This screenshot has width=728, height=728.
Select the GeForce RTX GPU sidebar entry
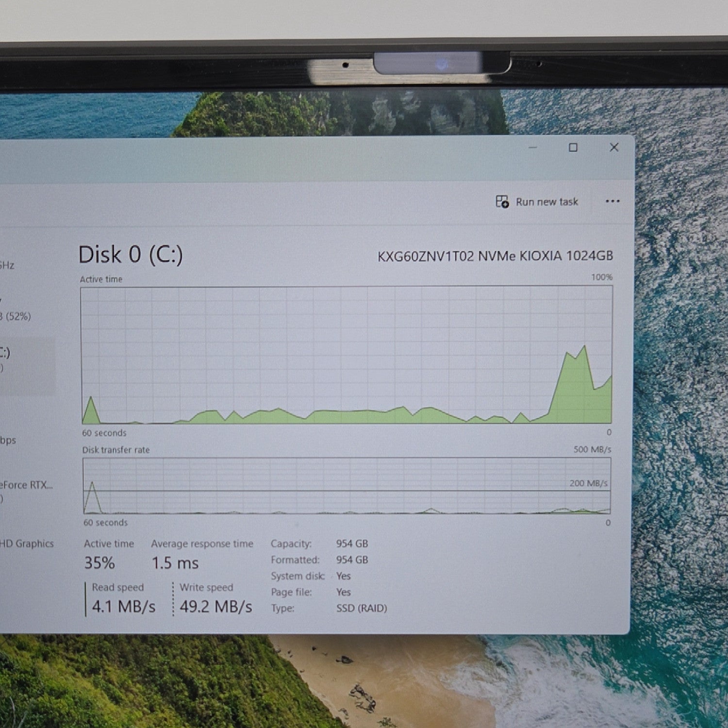point(27,491)
